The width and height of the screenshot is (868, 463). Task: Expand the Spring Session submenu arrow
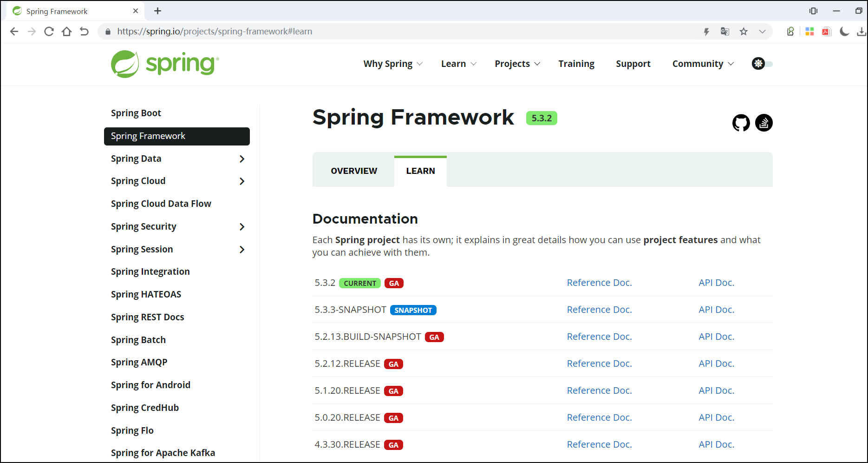point(241,250)
